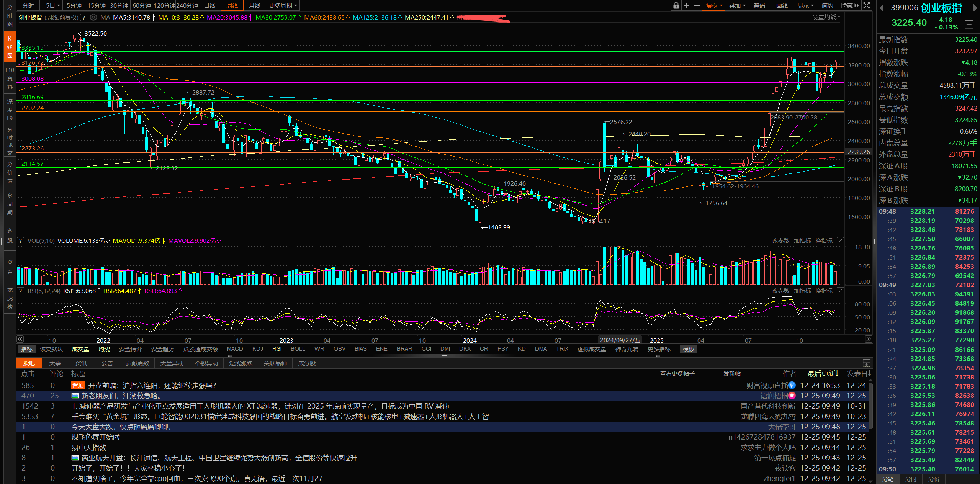Click the lock icon in chart toolbar
The height and width of the screenshot is (484, 980).
(676, 5)
